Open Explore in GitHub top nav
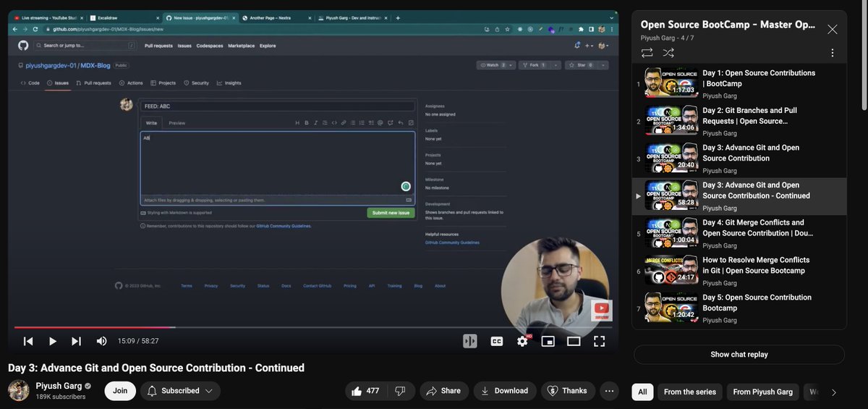Image resolution: width=868 pixels, height=409 pixels. [268, 46]
